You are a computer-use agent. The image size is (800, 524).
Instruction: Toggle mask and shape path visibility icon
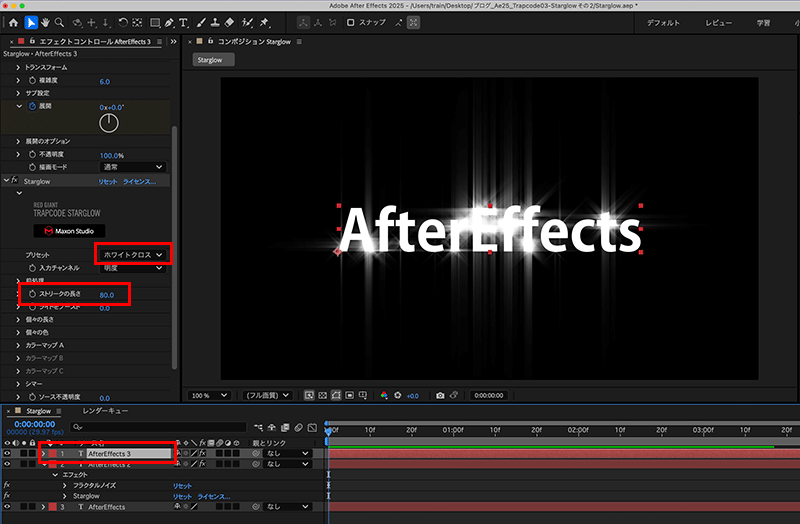coord(336,395)
